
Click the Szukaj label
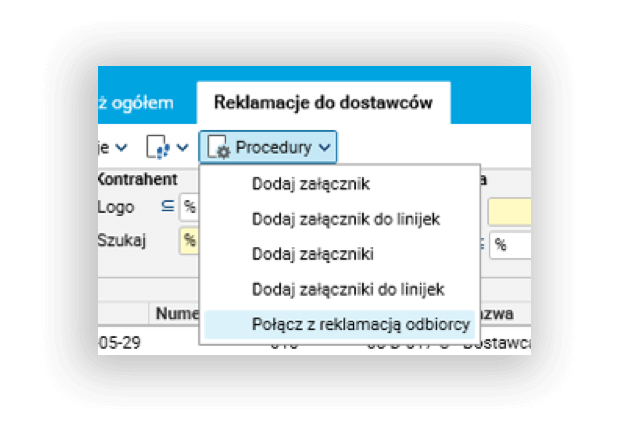click(122, 240)
